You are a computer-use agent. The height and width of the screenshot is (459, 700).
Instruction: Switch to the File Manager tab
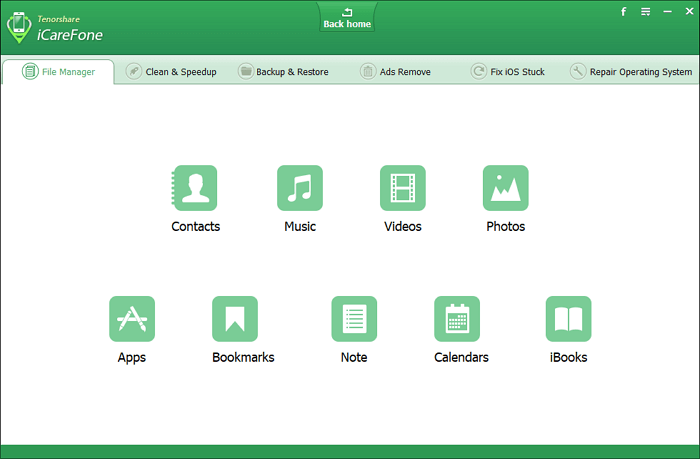58,71
